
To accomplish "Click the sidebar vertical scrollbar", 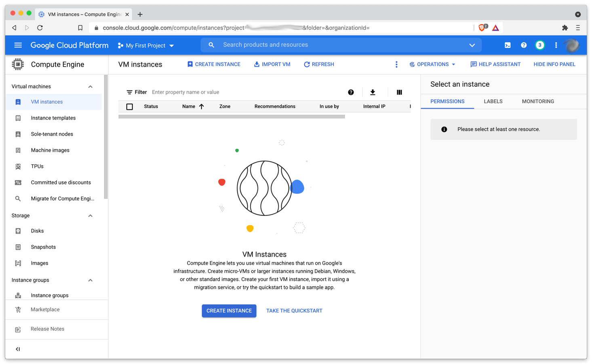I will (106, 137).
